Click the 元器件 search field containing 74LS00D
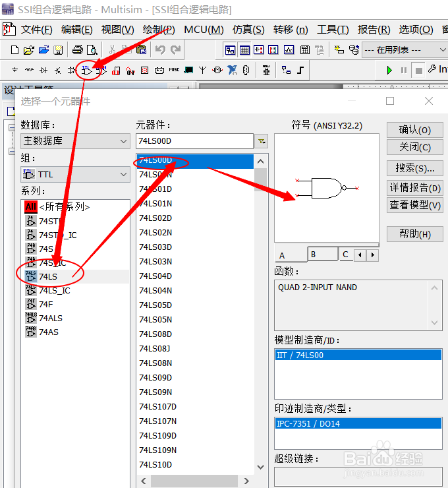 [x=194, y=141]
